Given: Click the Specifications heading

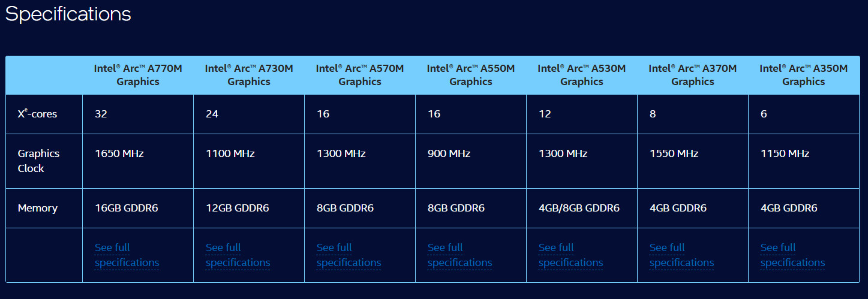Looking at the screenshot, I should [x=68, y=14].
